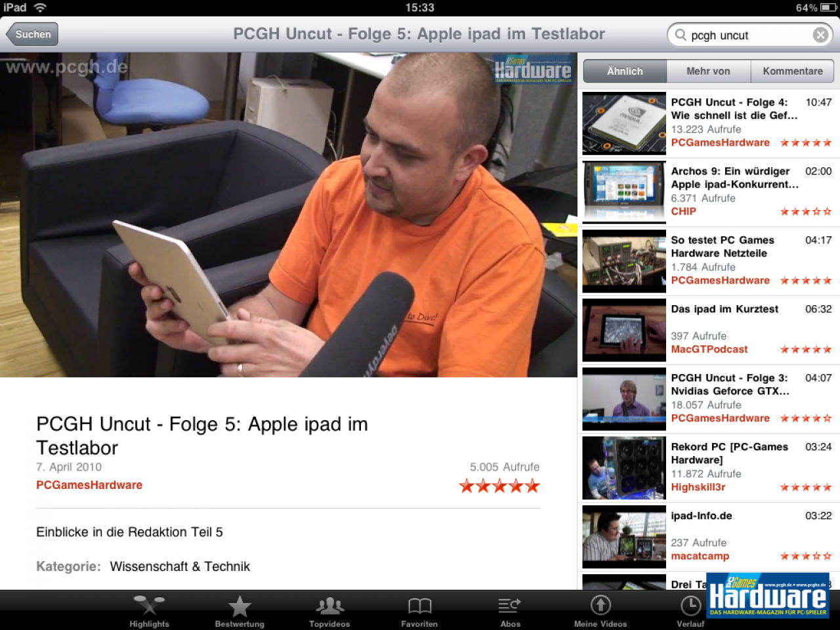Open the Highlights tab icon
Viewport: 840px width, 630px height.
coord(149,604)
